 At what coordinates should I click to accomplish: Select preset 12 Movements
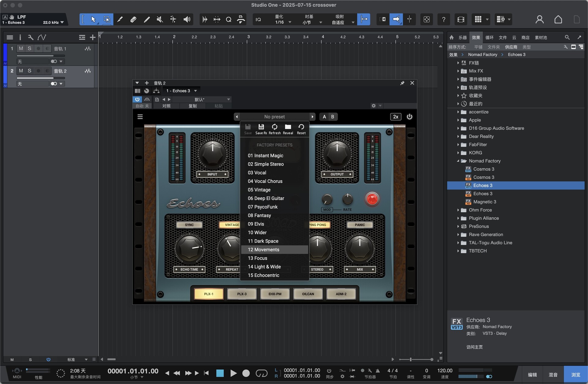coord(274,250)
